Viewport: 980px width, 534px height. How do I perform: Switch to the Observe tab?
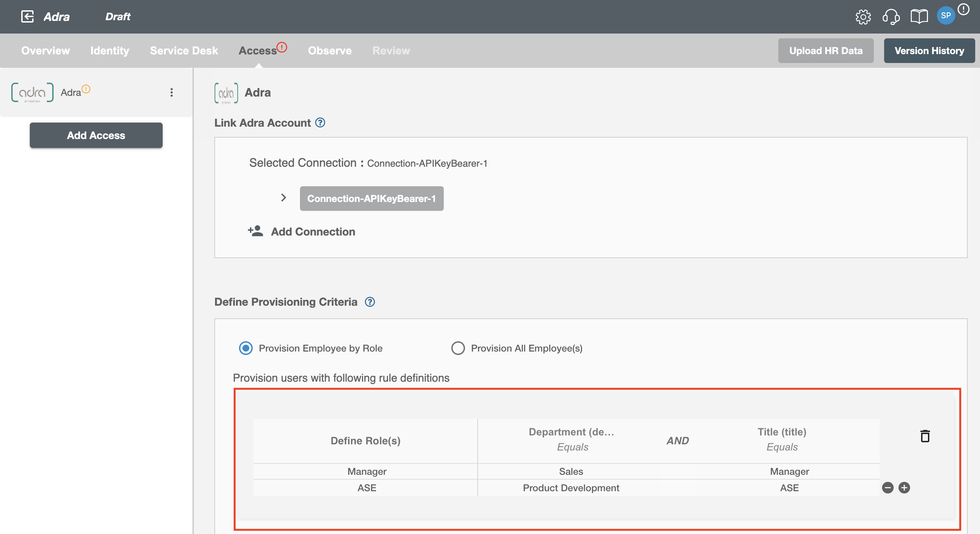pos(330,51)
